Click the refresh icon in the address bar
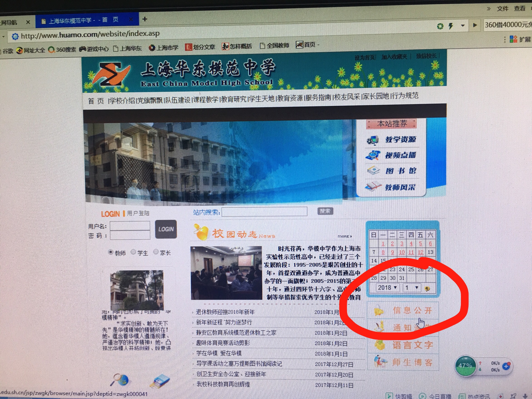 pyautogui.click(x=440, y=26)
